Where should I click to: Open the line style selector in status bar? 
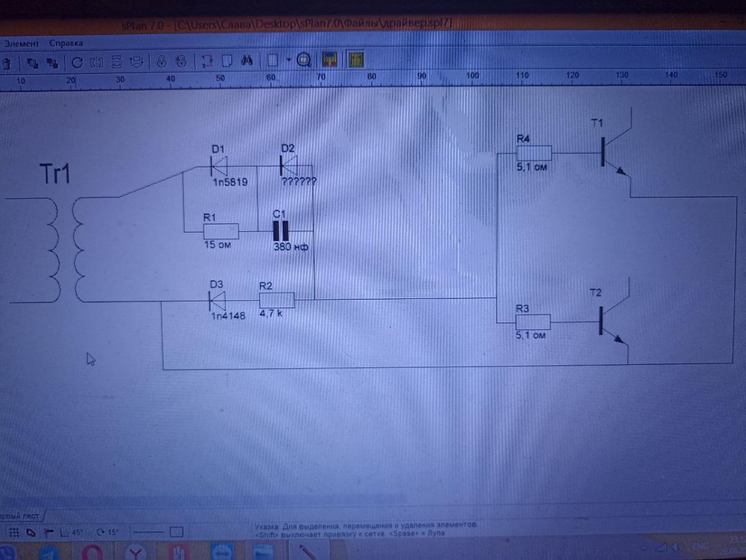(x=148, y=533)
